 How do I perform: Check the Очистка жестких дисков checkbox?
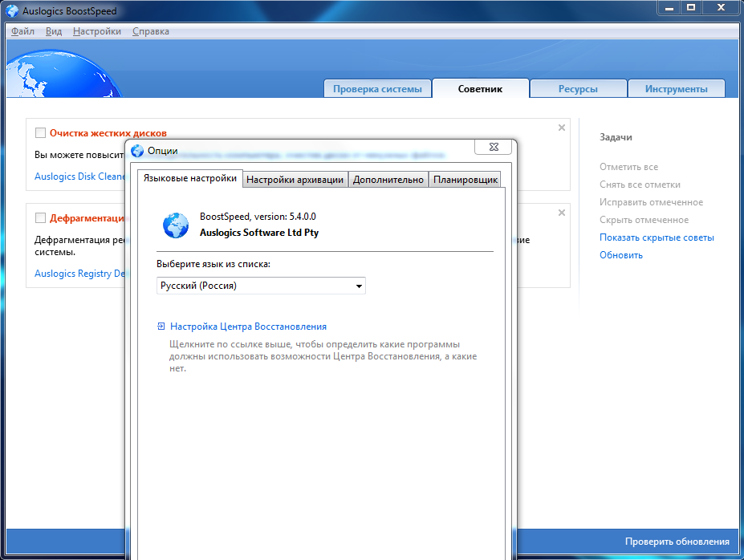coord(40,132)
